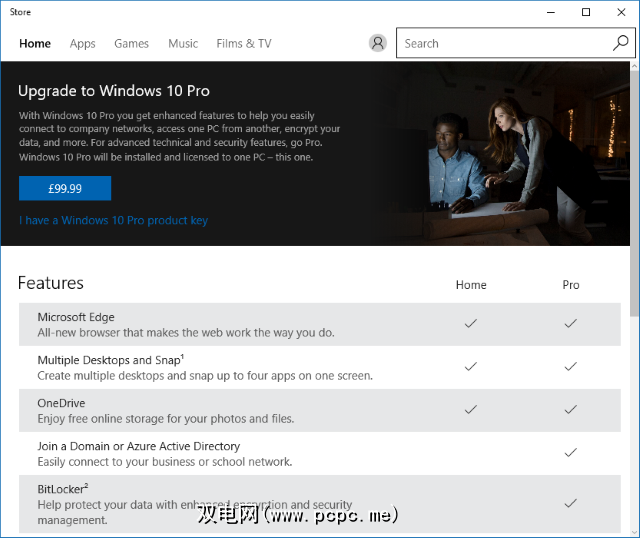Click the Pro checkmark for BitLocker
640x538 pixels.
(x=571, y=503)
